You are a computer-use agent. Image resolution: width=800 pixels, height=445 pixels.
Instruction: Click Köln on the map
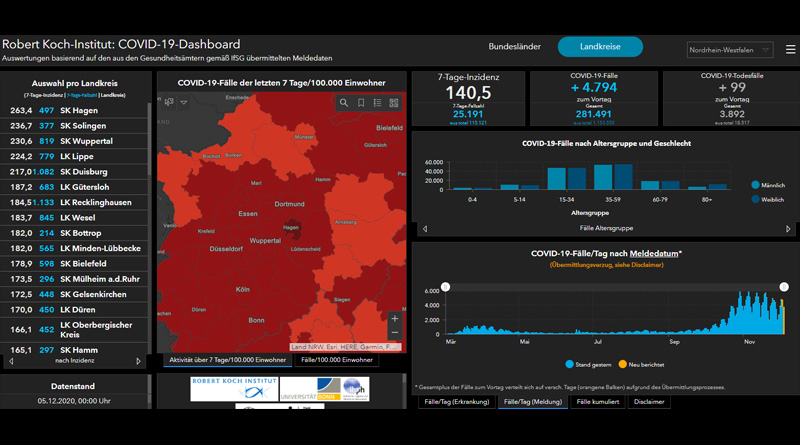[242, 289]
